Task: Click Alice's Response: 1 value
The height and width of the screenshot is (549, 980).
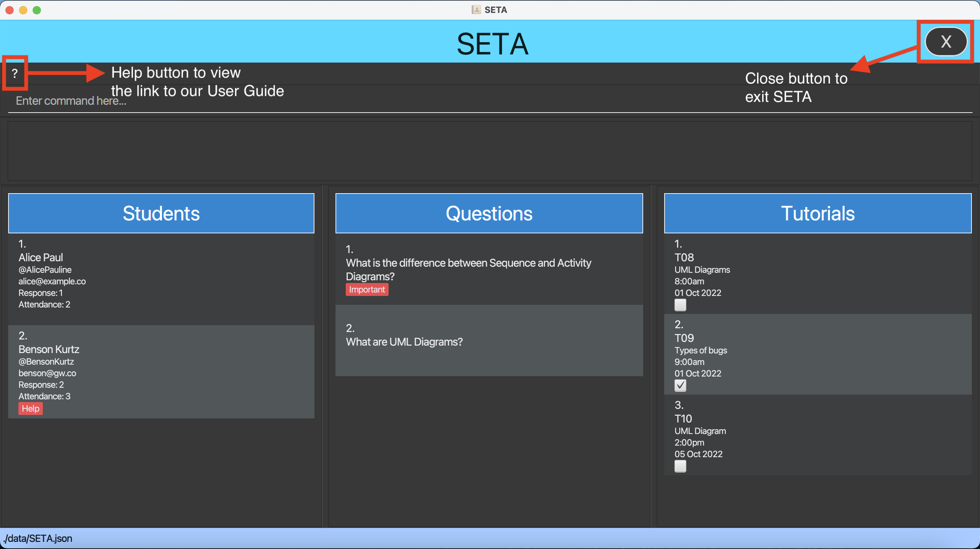Action: pos(41,293)
